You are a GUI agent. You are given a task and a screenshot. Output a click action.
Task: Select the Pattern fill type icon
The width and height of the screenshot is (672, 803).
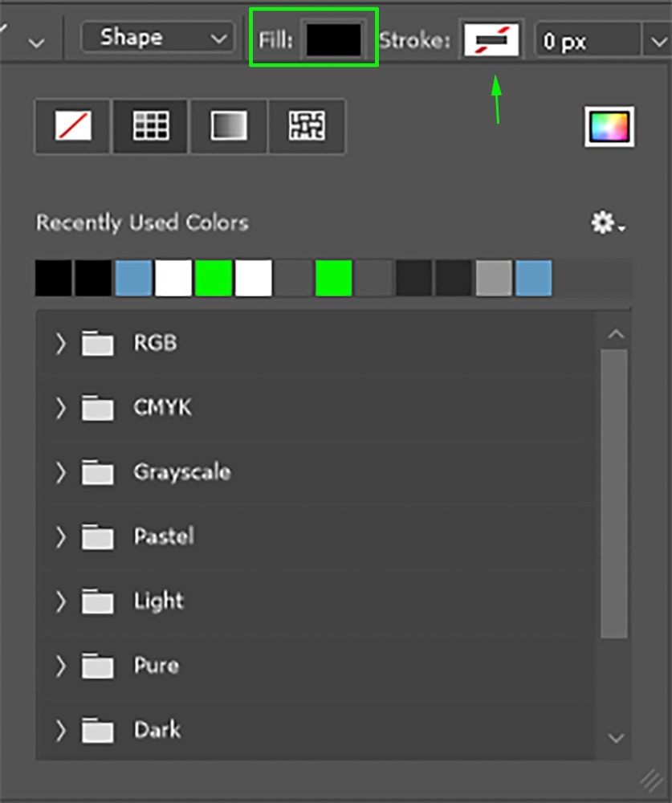pyautogui.click(x=307, y=126)
